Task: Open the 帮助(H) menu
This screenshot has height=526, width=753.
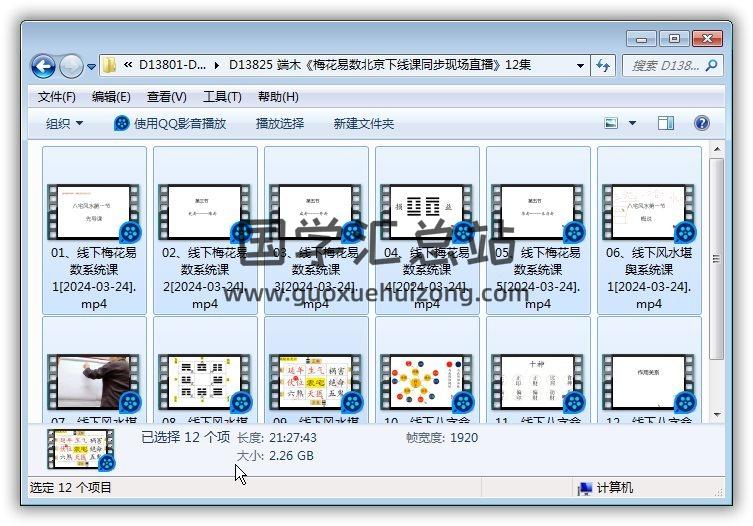Action: click(x=278, y=97)
